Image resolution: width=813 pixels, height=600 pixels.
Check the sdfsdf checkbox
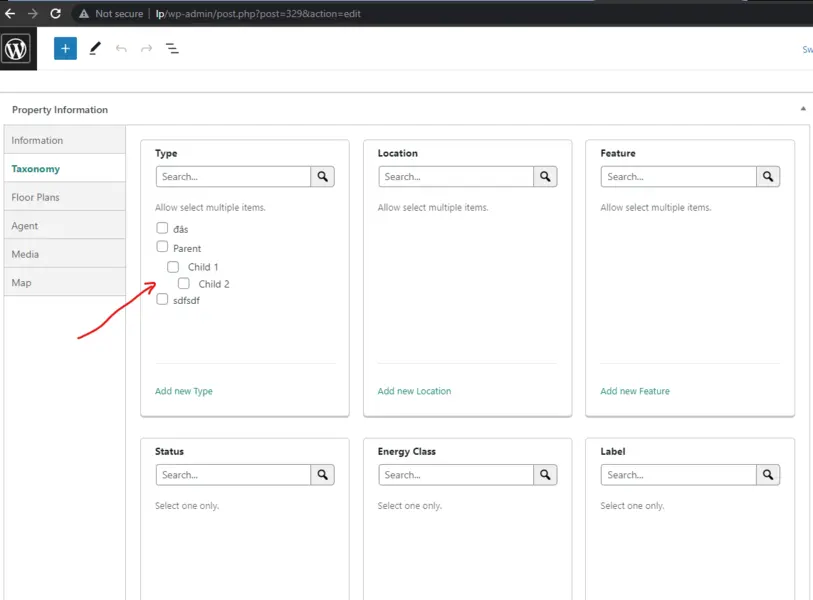162,300
